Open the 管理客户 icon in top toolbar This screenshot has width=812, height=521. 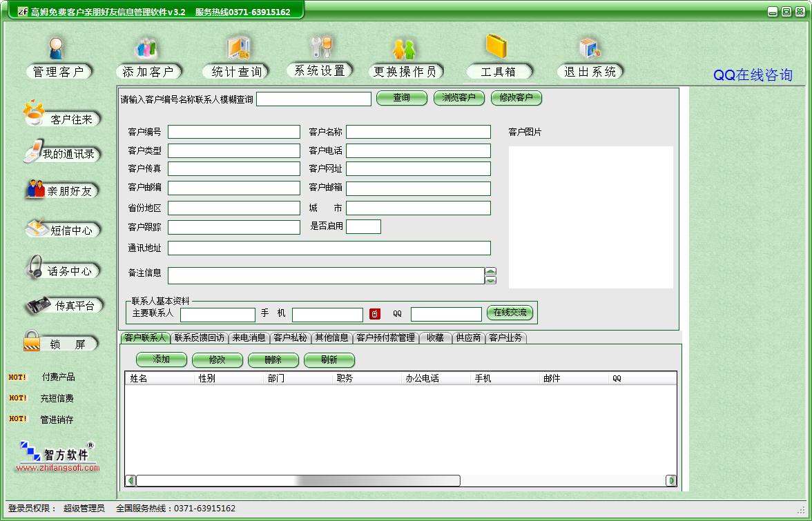click(x=57, y=49)
